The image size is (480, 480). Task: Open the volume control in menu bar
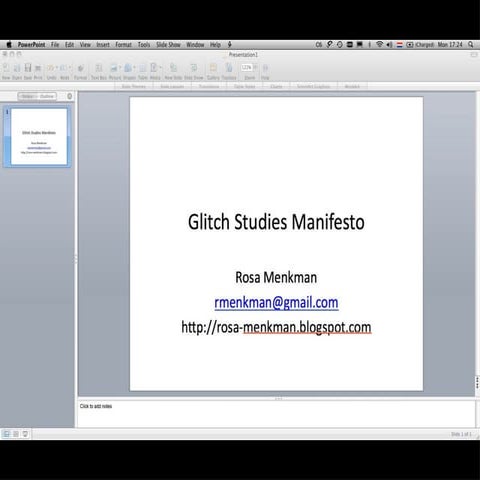(389, 44)
